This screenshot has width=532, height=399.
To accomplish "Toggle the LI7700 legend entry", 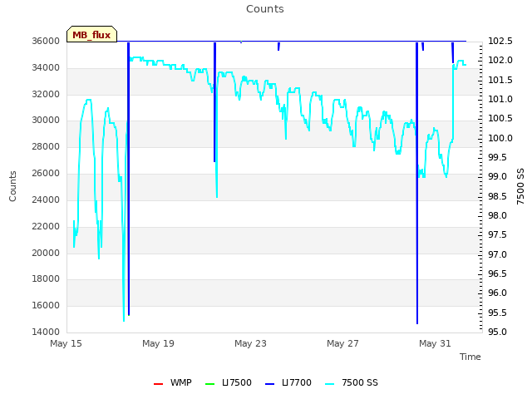I will (x=288, y=382).
